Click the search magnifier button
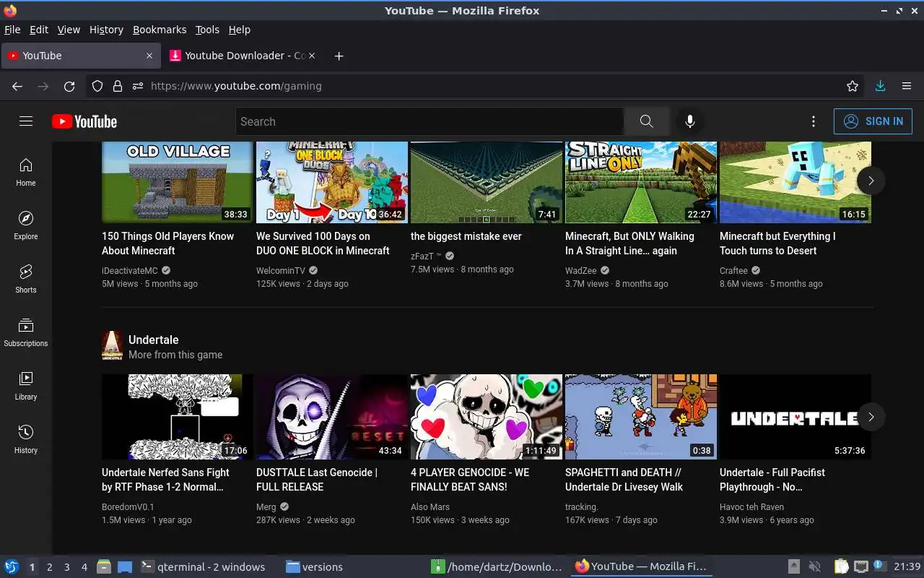The height and width of the screenshot is (578, 924). click(646, 121)
